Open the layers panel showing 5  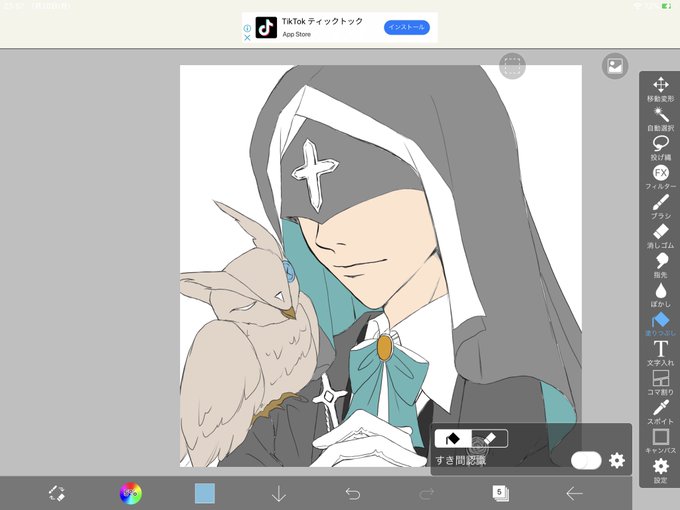click(500, 494)
